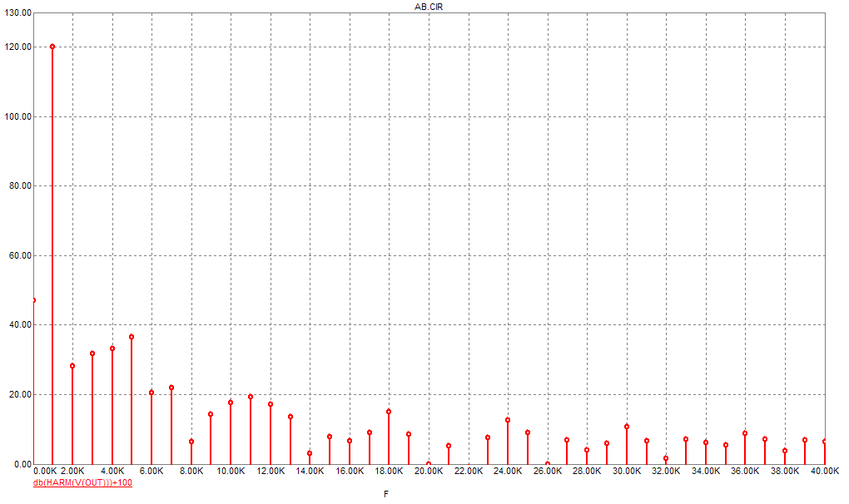Click the 16.00K x-axis label
Image resolution: width=849 pixels, height=504 pixels.
coord(350,471)
